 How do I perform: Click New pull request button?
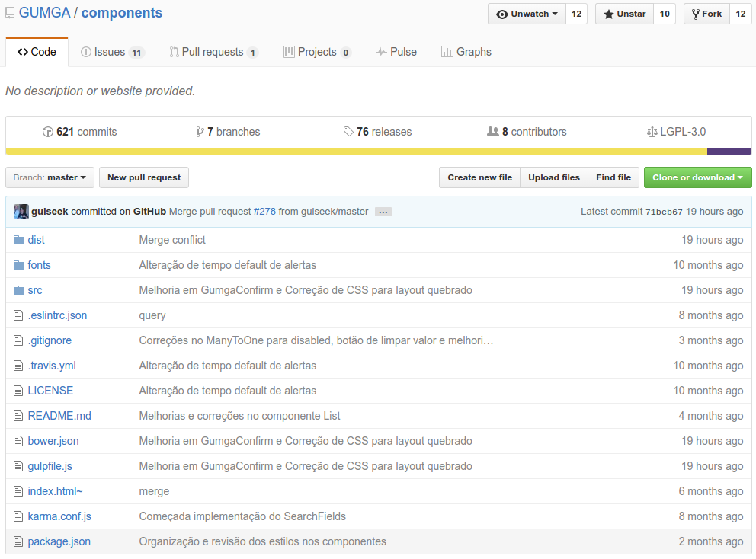(144, 177)
